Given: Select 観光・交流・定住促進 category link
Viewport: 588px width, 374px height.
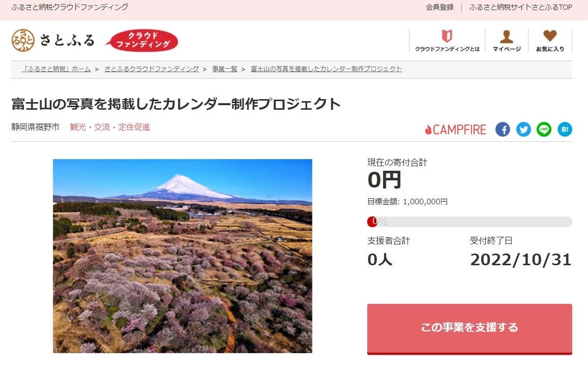Looking at the screenshot, I should (x=110, y=127).
